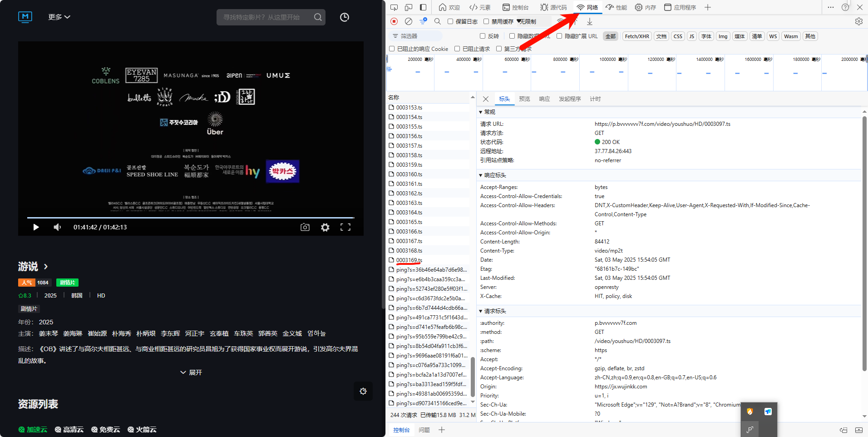868x437 pixels.
Task: Switch to the 元素 DevTools tab
Action: pyautogui.click(x=480, y=7)
